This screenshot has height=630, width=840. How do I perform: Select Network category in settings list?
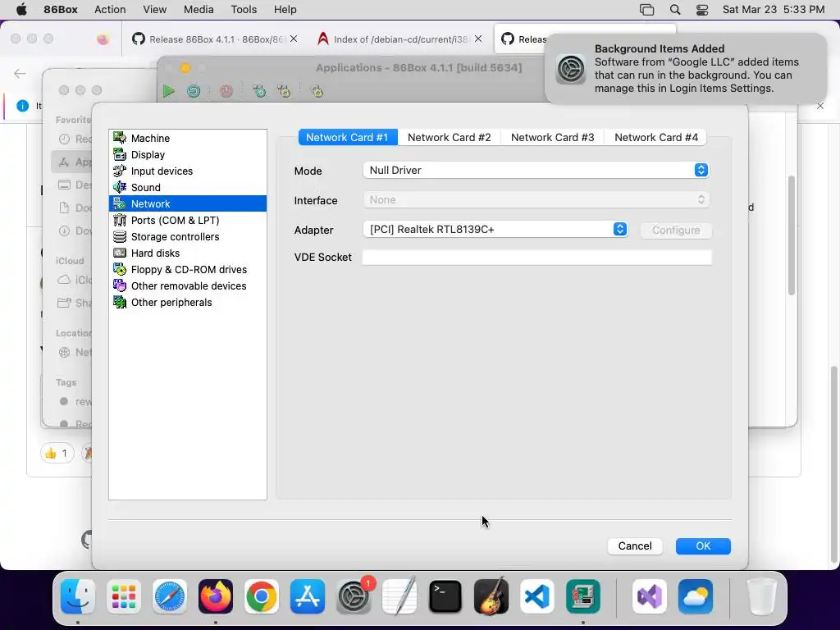(188, 203)
